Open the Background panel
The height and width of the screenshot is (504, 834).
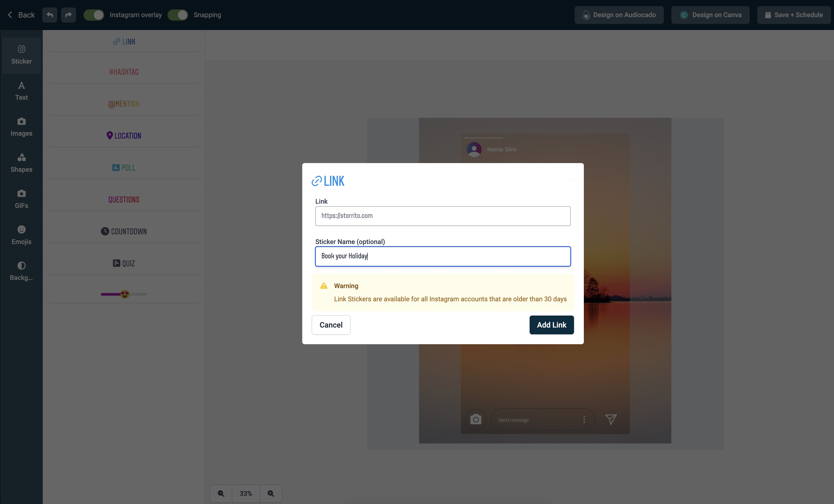(x=21, y=271)
